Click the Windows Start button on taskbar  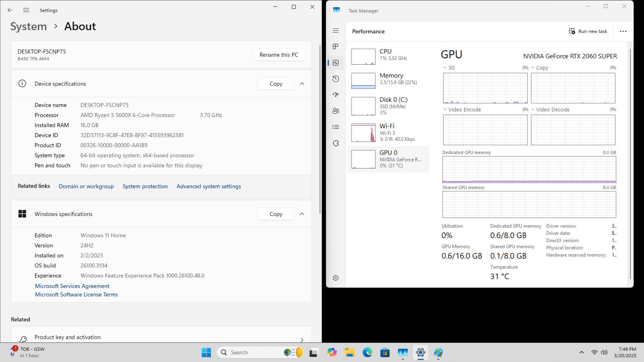[x=206, y=352]
